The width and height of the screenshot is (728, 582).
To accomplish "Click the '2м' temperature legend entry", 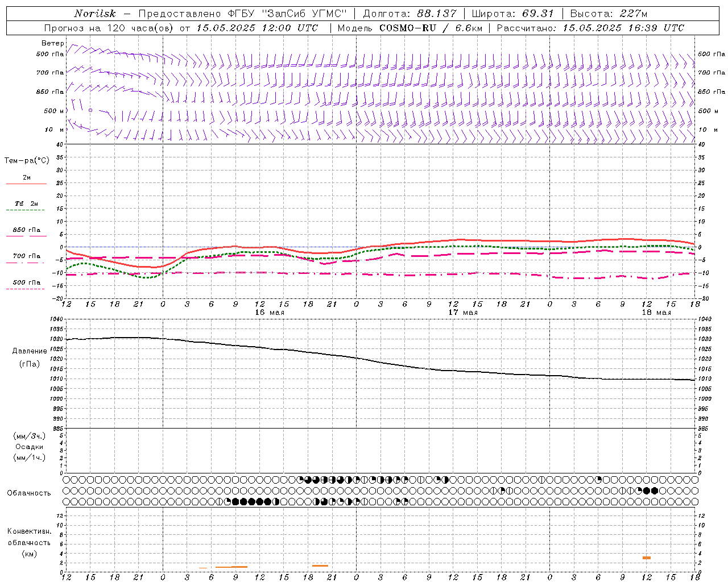I will (x=27, y=178).
